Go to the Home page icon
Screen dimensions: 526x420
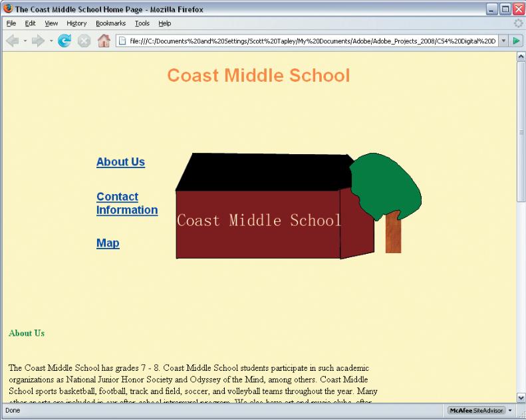[104, 41]
